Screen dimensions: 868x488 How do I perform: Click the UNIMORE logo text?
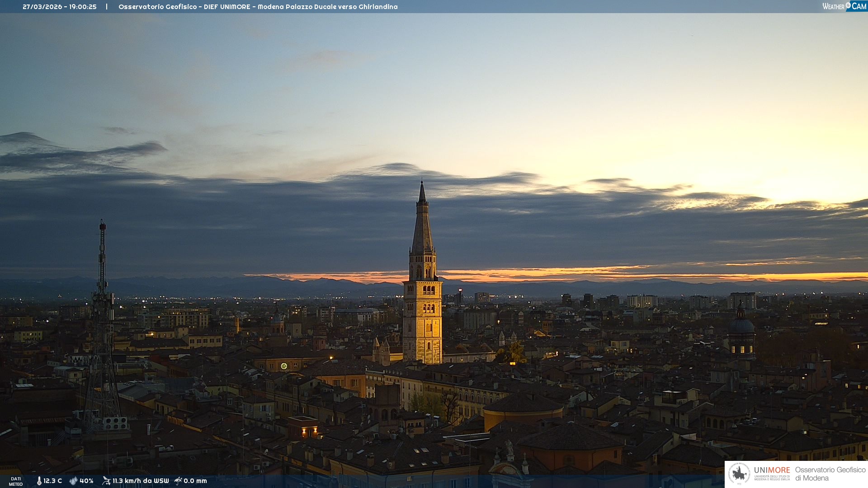pyautogui.click(x=772, y=470)
